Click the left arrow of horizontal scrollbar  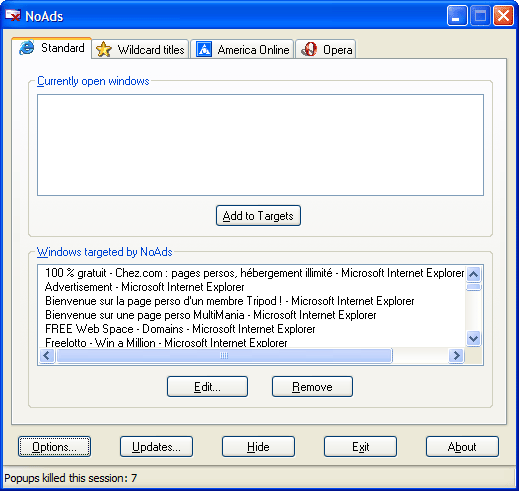coord(47,356)
